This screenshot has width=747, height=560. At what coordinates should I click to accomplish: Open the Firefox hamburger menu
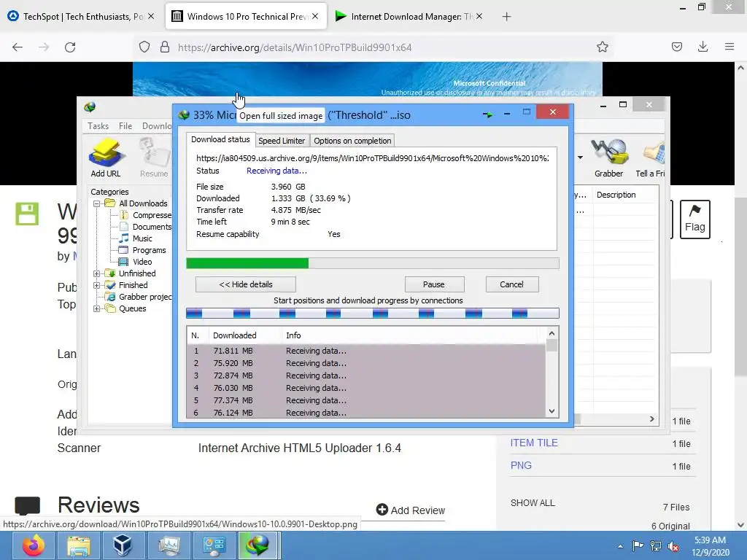click(729, 47)
